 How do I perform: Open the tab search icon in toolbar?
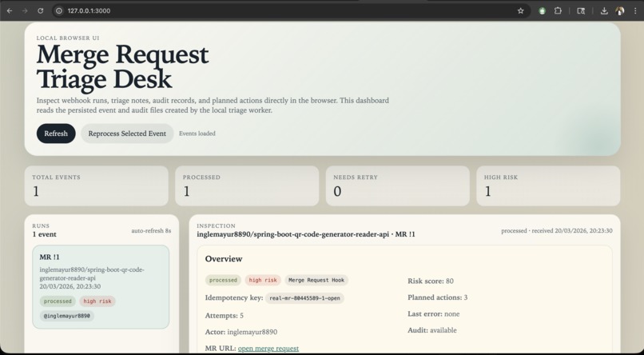click(581, 10)
